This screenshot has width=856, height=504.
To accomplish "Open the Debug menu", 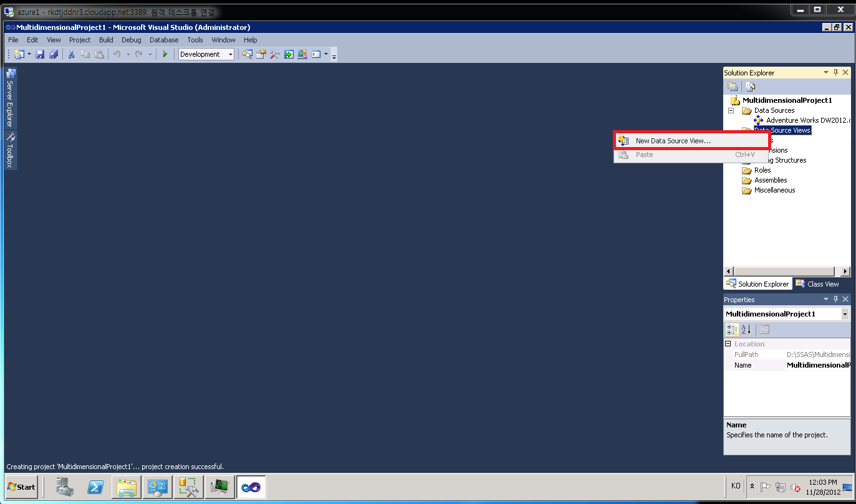I will pos(132,40).
